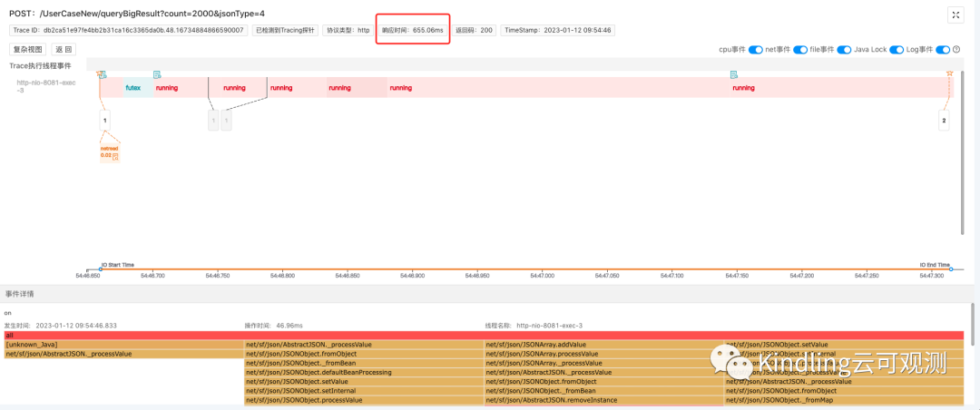Open the help question-mark icon beside Log事件
The image size is (980, 410).
point(956,49)
